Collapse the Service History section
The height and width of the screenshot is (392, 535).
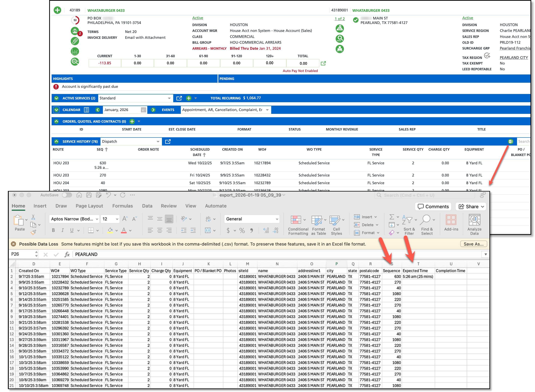point(57,141)
